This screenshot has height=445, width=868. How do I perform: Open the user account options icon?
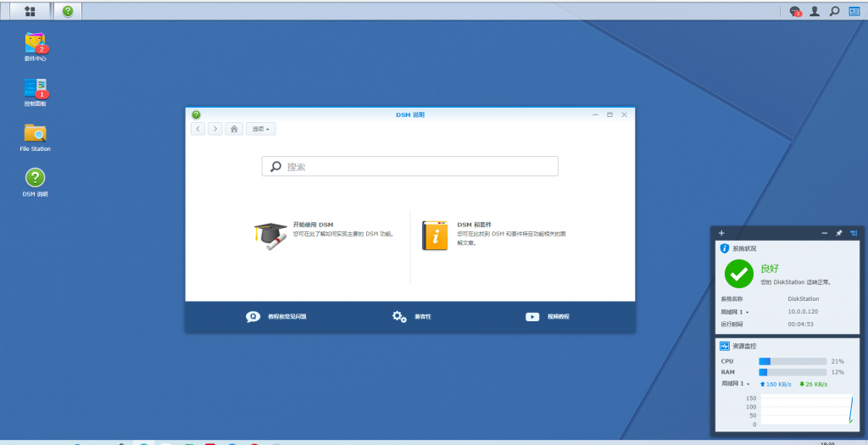pyautogui.click(x=815, y=11)
